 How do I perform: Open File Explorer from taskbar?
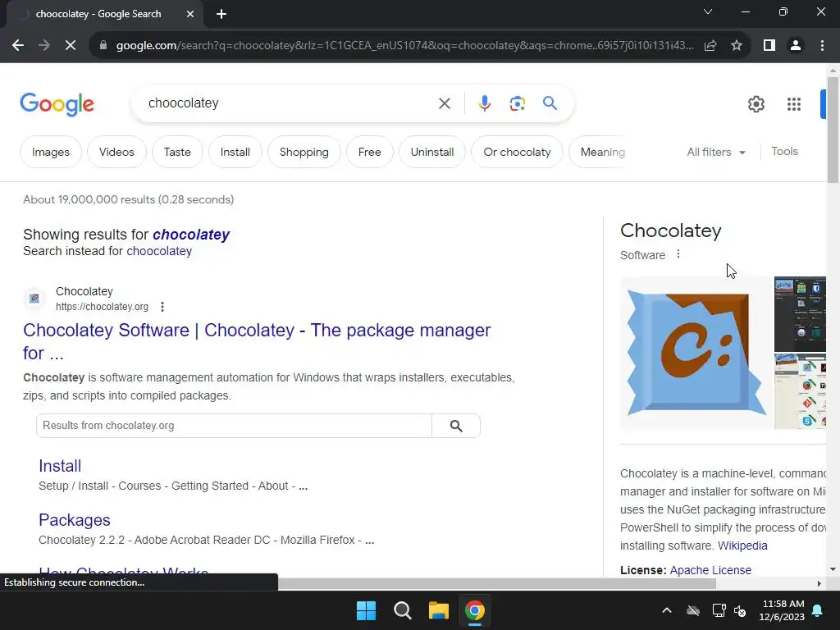click(438, 610)
